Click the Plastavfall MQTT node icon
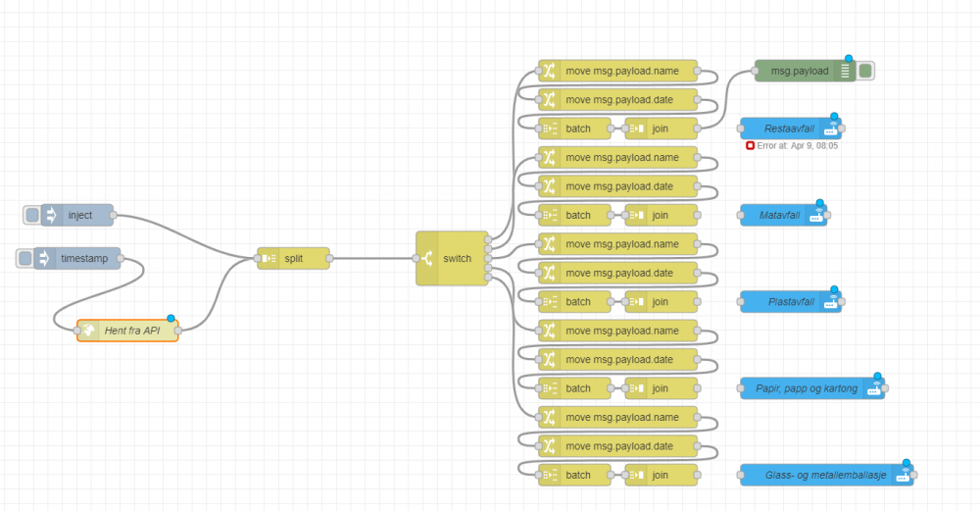Screen dimensions: 980x511 pos(830,302)
